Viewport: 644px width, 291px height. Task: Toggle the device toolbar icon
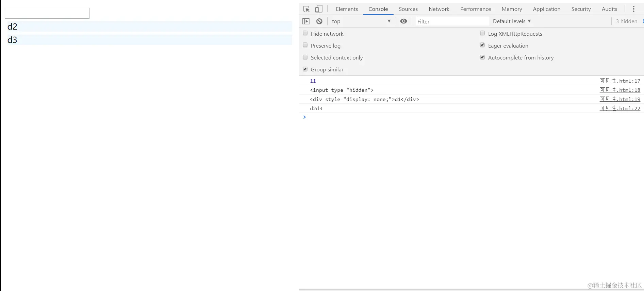tap(319, 9)
